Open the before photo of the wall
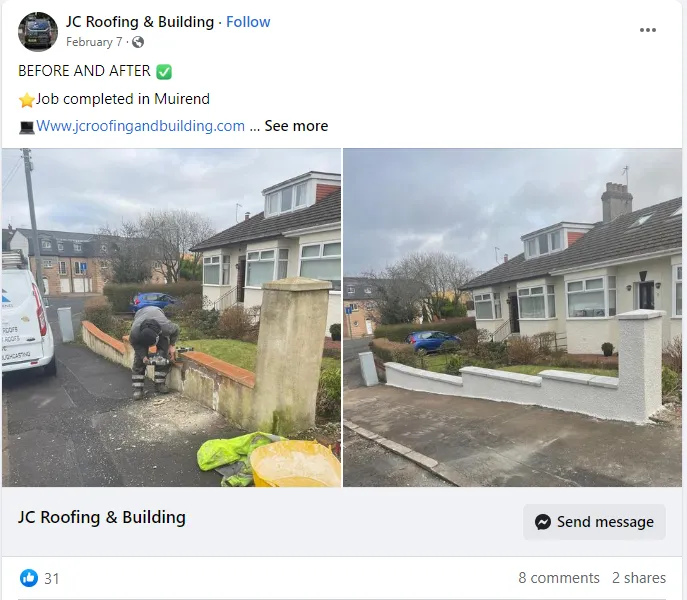Viewport: 687px width, 600px height. [171, 318]
